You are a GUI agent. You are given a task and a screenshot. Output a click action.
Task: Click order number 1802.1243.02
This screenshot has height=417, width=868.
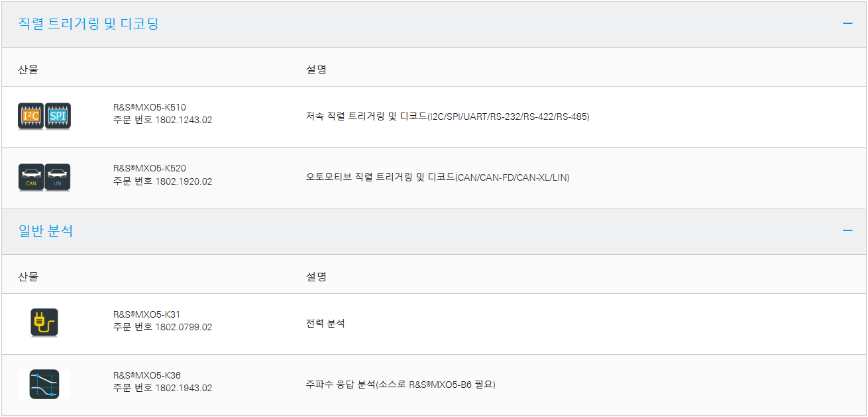click(184, 120)
